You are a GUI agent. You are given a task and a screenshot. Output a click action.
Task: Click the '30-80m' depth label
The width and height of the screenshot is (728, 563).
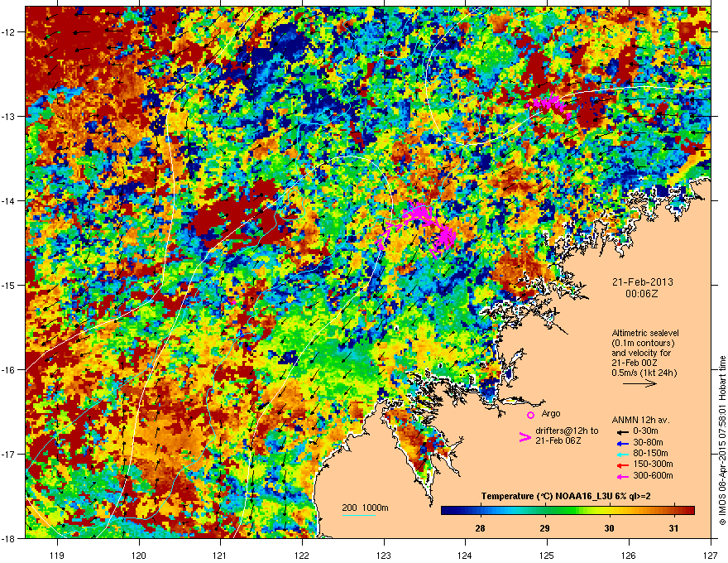(x=648, y=442)
